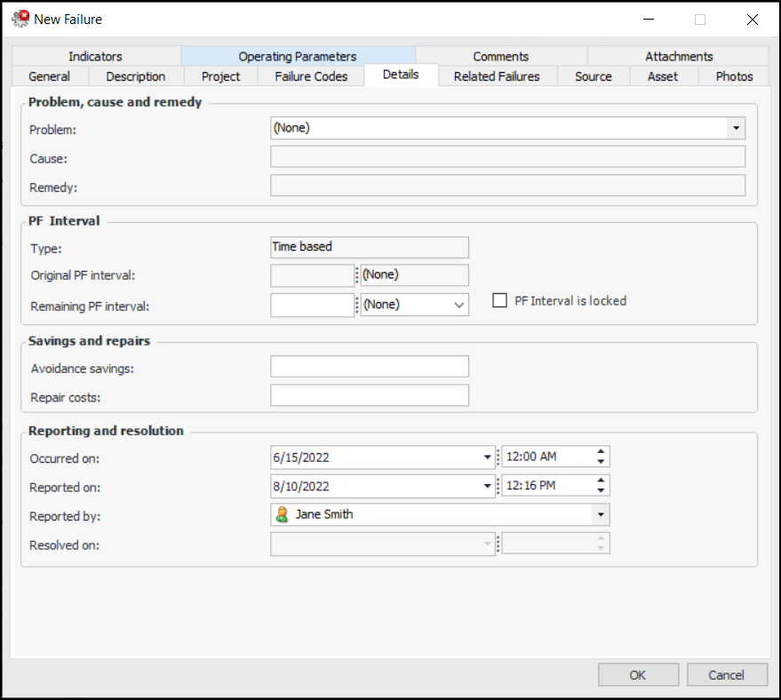
Task: Switch to the Failure Codes tab
Action: point(311,76)
